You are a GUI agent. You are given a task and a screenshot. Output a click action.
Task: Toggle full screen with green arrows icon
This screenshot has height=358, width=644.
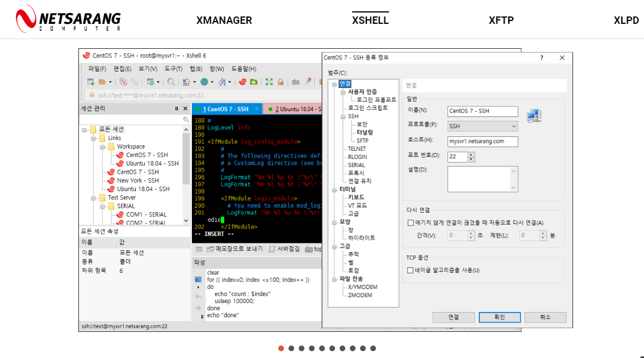click(269, 82)
